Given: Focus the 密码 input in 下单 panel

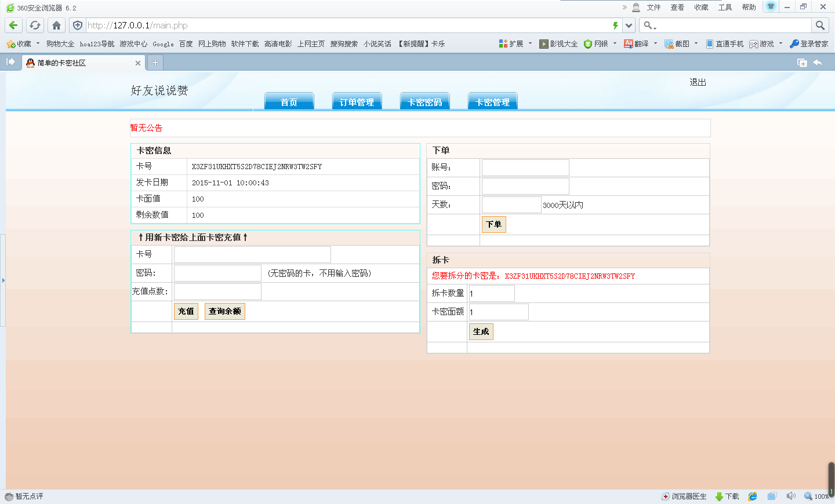Looking at the screenshot, I should [x=525, y=187].
